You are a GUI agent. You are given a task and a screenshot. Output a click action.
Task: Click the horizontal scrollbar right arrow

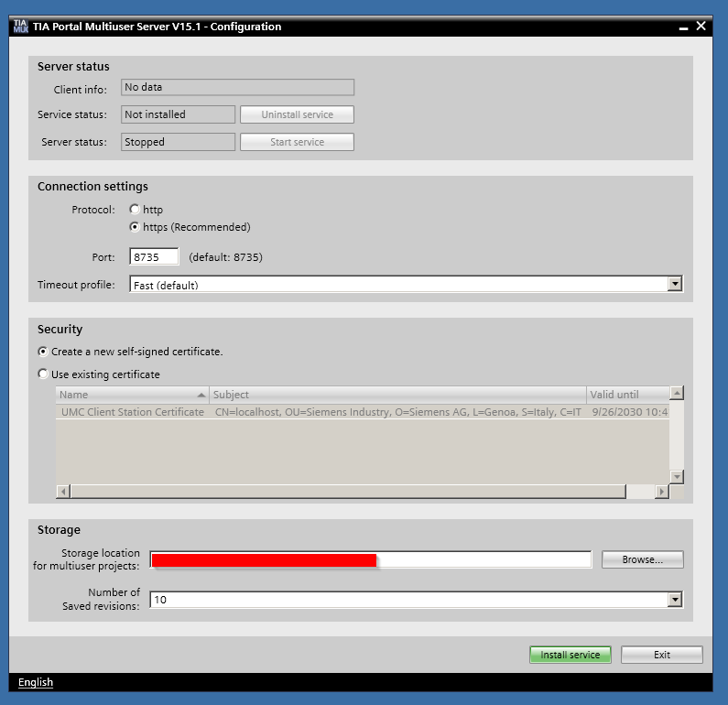[x=661, y=491]
